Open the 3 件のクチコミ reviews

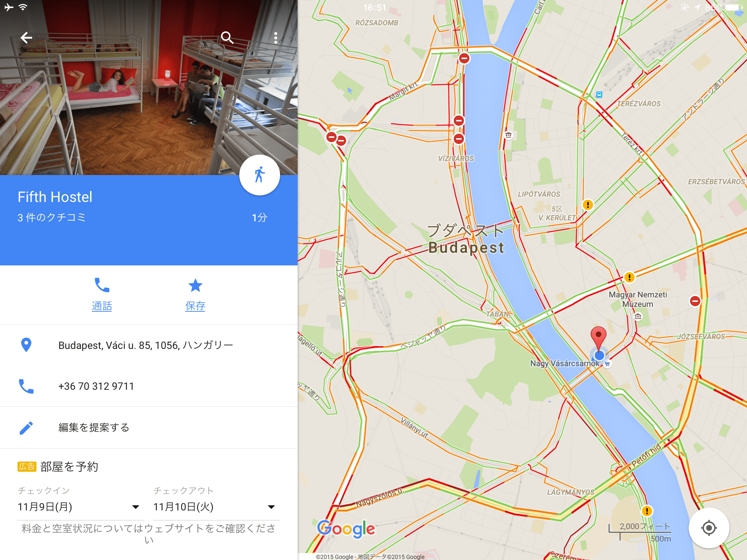(52, 218)
